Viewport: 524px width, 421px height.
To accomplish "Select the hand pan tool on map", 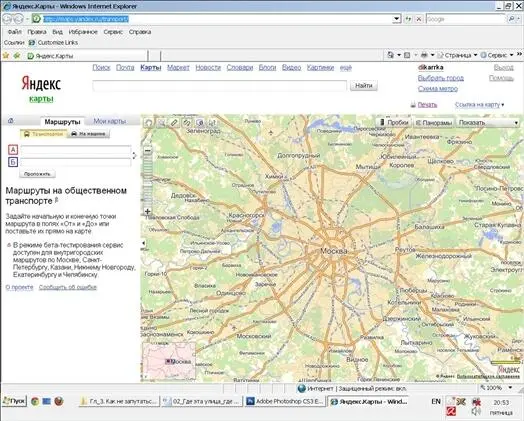I will [148, 123].
